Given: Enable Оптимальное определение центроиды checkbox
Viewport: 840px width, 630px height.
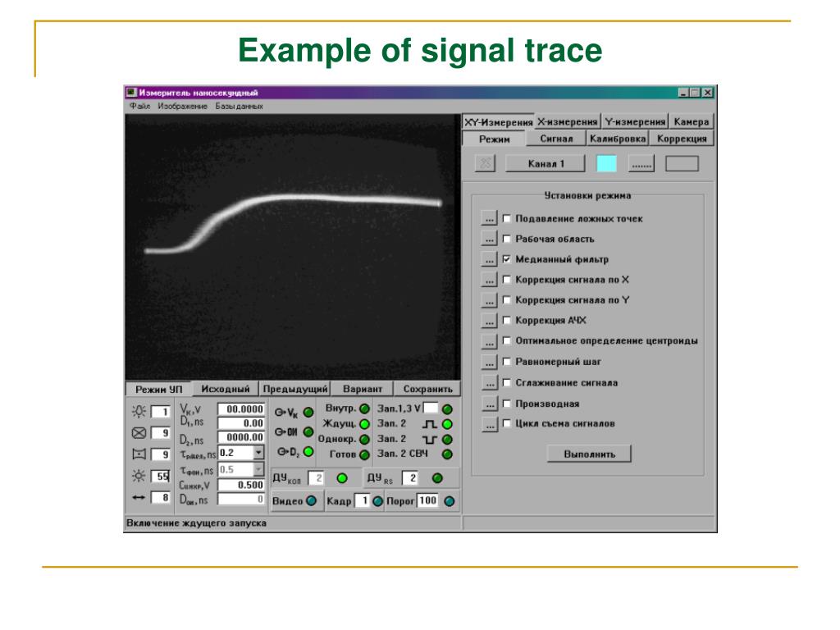Looking at the screenshot, I should [507, 340].
